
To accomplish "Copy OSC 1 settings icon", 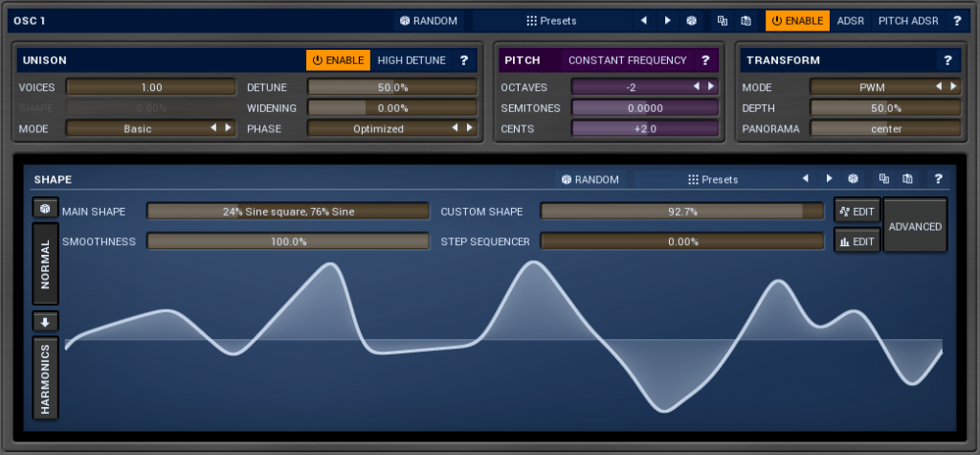I will click(x=723, y=21).
